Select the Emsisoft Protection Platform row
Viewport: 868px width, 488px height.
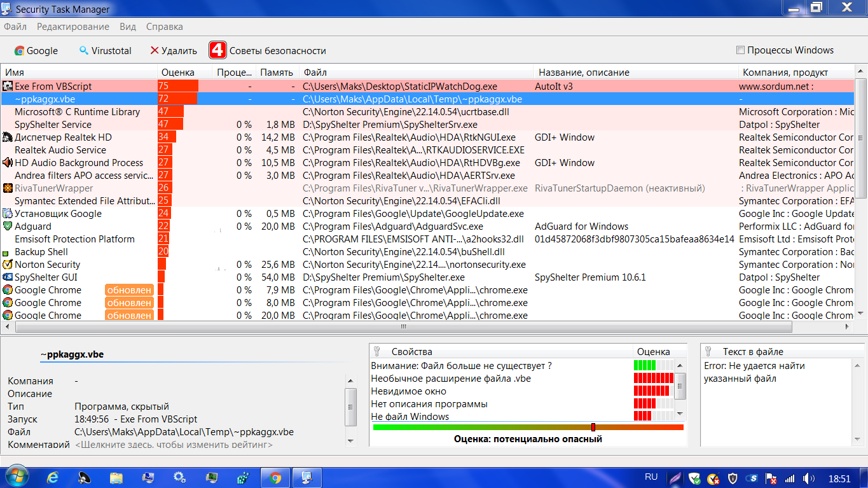[x=428, y=239]
